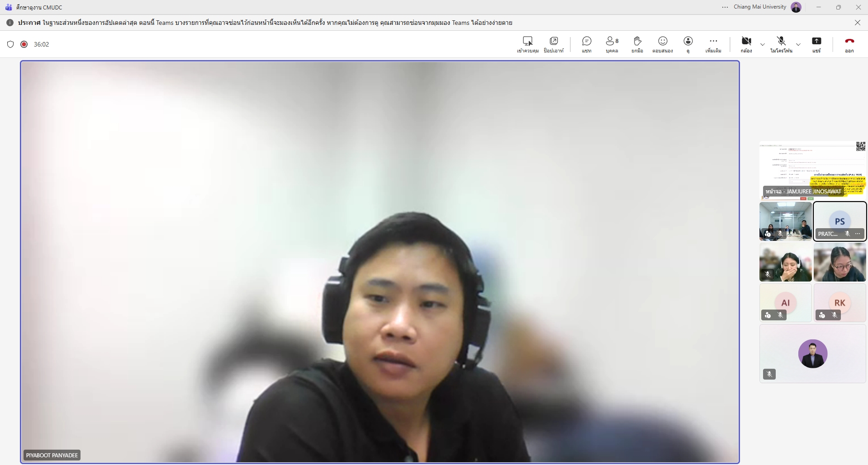Show the participants list (บุคคล)
Image resolution: width=868 pixels, height=465 pixels.
[x=612, y=44]
